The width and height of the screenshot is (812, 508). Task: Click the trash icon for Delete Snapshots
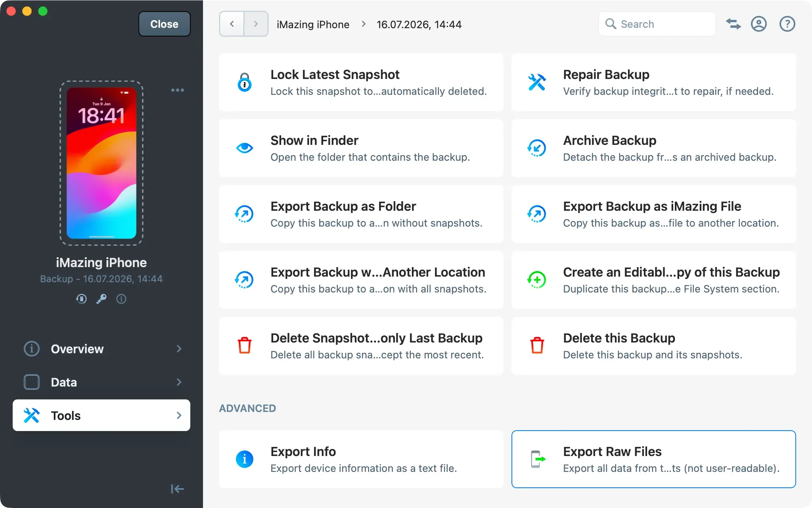pyautogui.click(x=245, y=345)
